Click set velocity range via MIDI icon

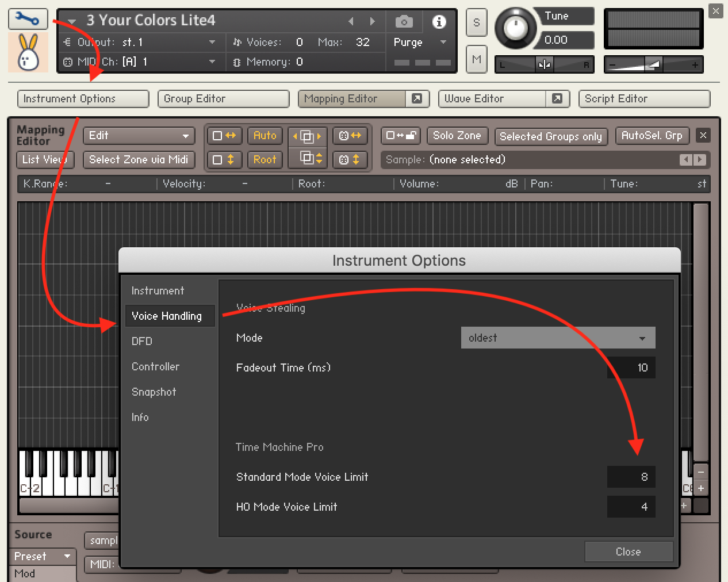click(350, 160)
